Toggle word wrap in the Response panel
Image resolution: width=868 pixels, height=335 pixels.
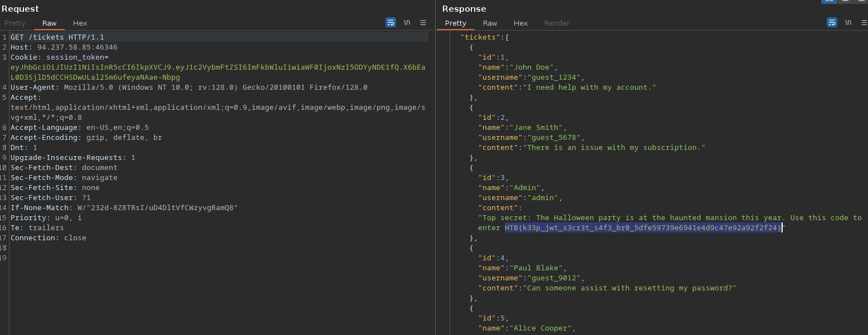pyautogui.click(x=832, y=23)
